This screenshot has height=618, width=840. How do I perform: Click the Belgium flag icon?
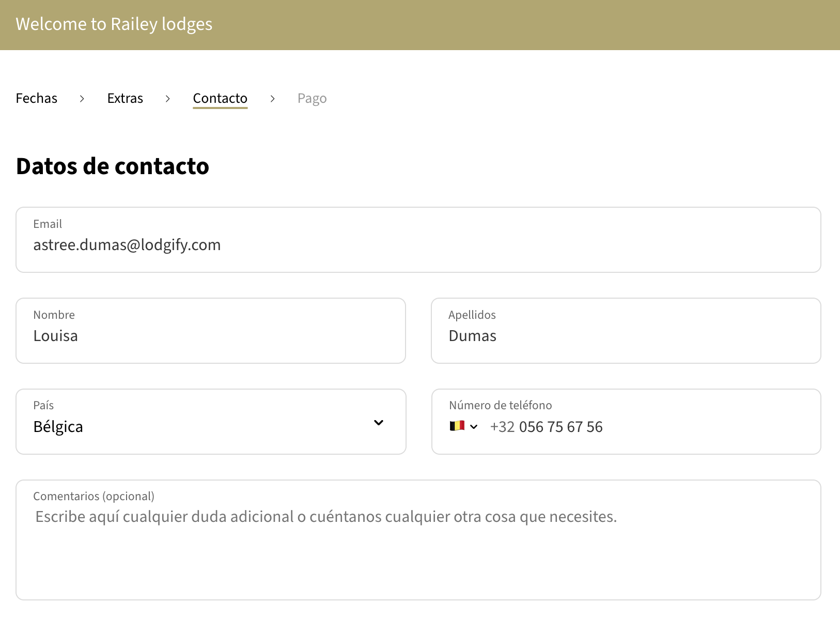(x=457, y=426)
